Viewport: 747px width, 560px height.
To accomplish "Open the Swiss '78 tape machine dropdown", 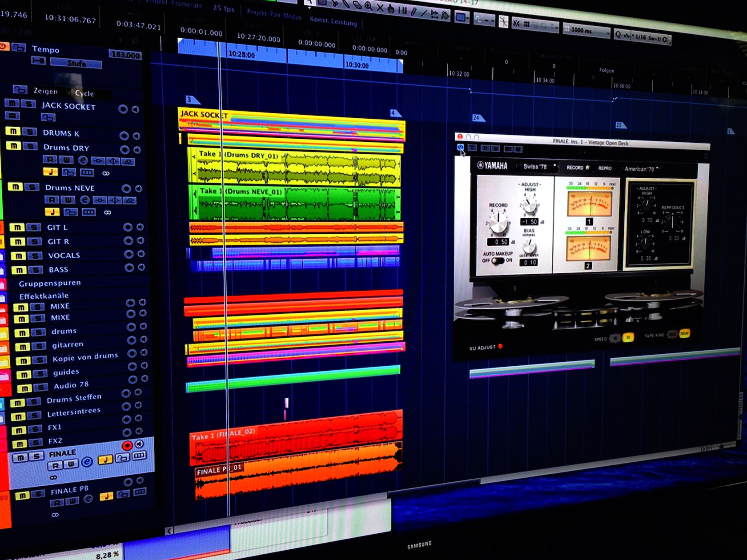I will [536, 167].
